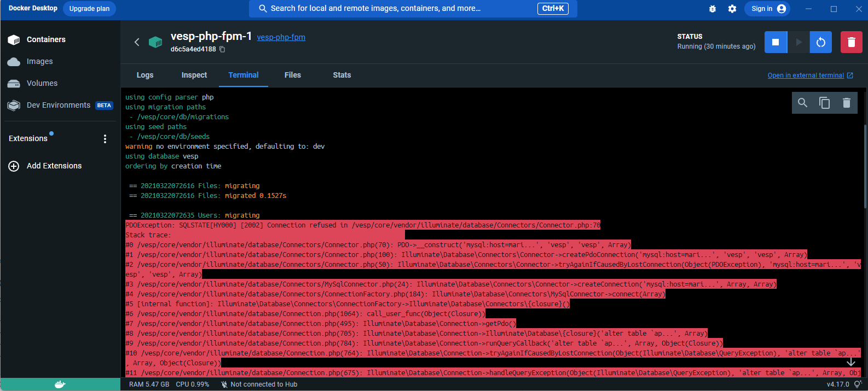The width and height of the screenshot is (868, 391).
Task: Click the 'Users: migrating' line
Action: tap(194, 215)
